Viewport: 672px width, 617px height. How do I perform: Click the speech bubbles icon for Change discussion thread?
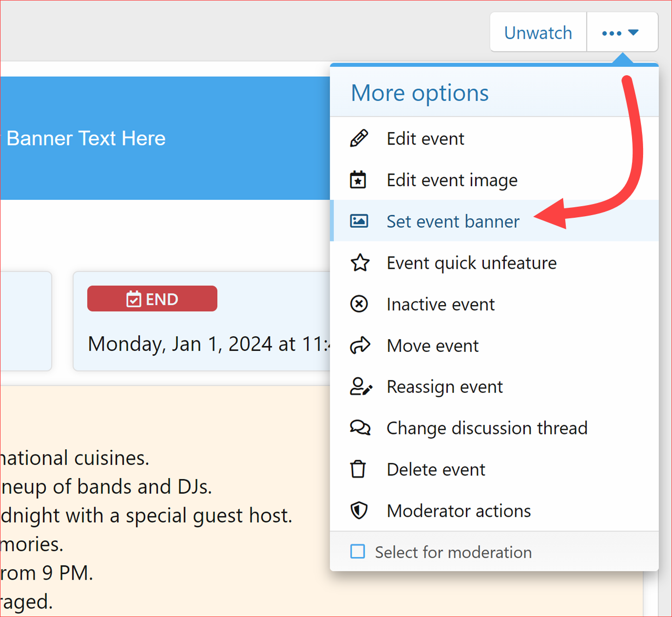pos(360,428)
